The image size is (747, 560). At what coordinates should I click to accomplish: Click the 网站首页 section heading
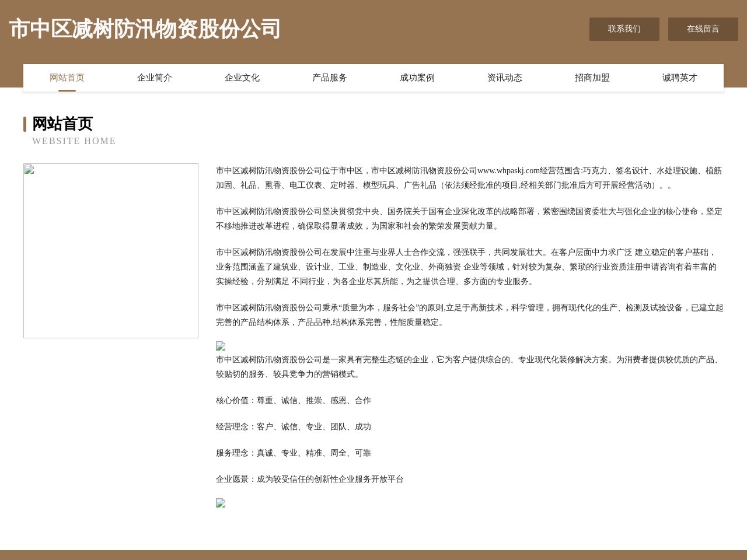[x=62, y=124]
